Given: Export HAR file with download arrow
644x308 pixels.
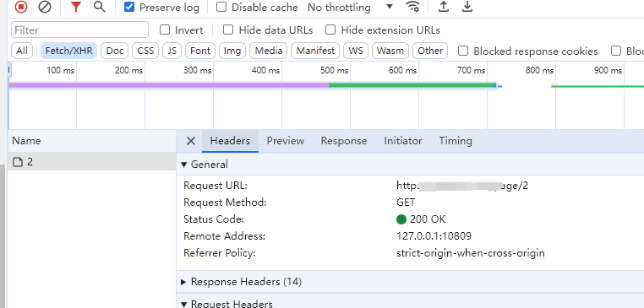Looking at the screenshot, I should point(467,7).
